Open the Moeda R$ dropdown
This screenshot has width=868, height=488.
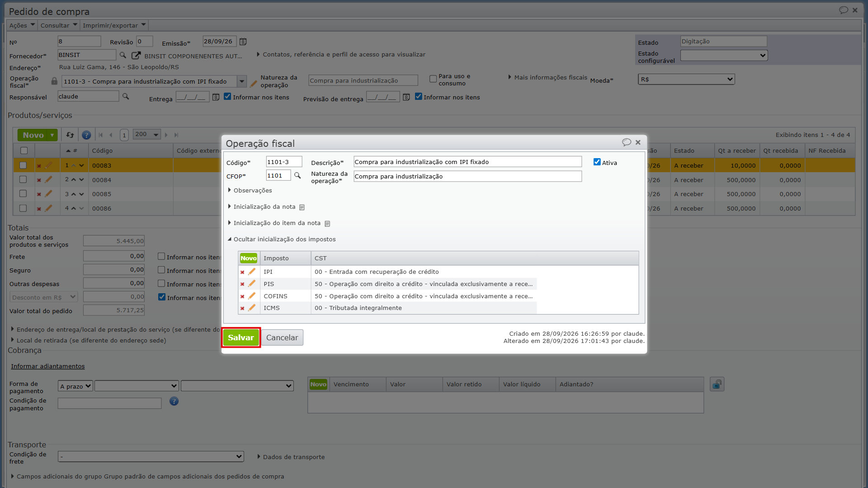(686, 79)
